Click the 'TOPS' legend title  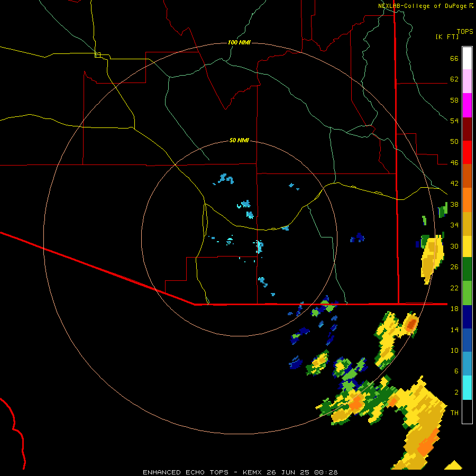pyautogui.click(x=465, y=31)
